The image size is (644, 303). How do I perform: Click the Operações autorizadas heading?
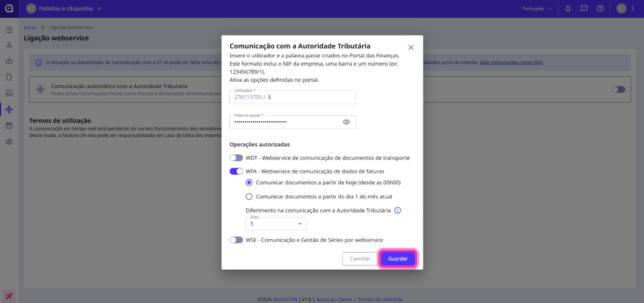(x=260, y=145)
